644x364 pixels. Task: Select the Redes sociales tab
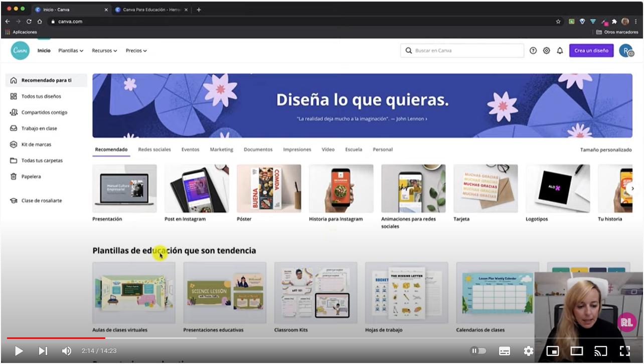(x=154, y=150)
